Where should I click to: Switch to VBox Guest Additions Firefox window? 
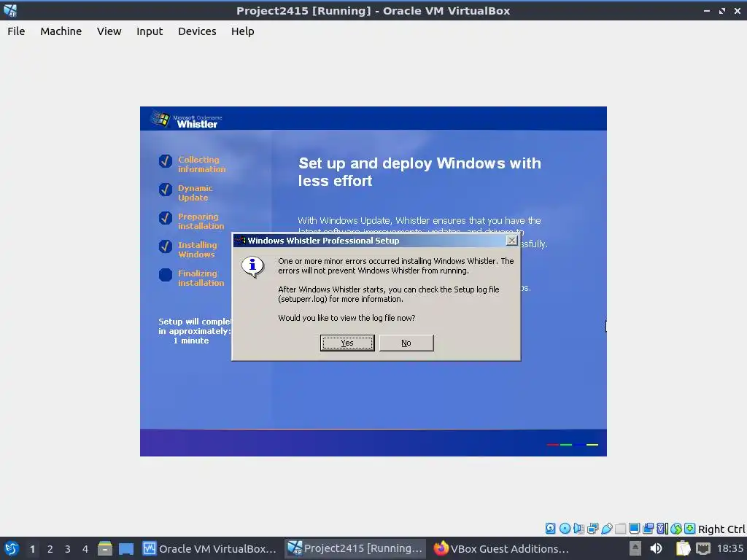click(x=501, y=548)
